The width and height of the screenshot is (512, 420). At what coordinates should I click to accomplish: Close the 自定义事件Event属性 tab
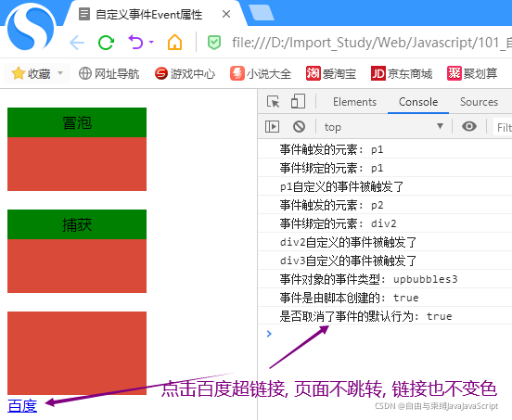click(226, 14)
